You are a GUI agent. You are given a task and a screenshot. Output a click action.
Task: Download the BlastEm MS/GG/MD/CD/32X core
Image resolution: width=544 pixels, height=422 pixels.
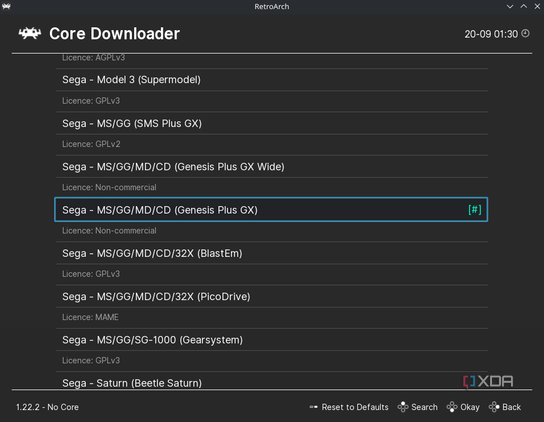(x=272, y=253)
